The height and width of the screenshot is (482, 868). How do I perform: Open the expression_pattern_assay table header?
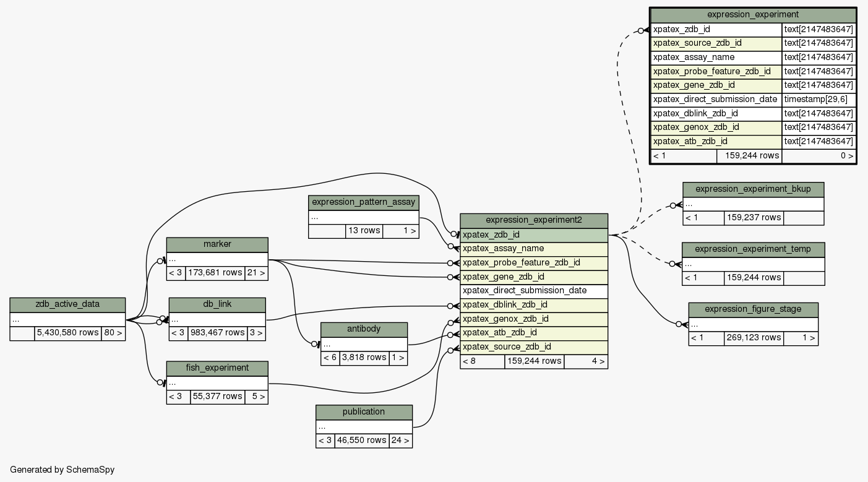click(364, 202)
